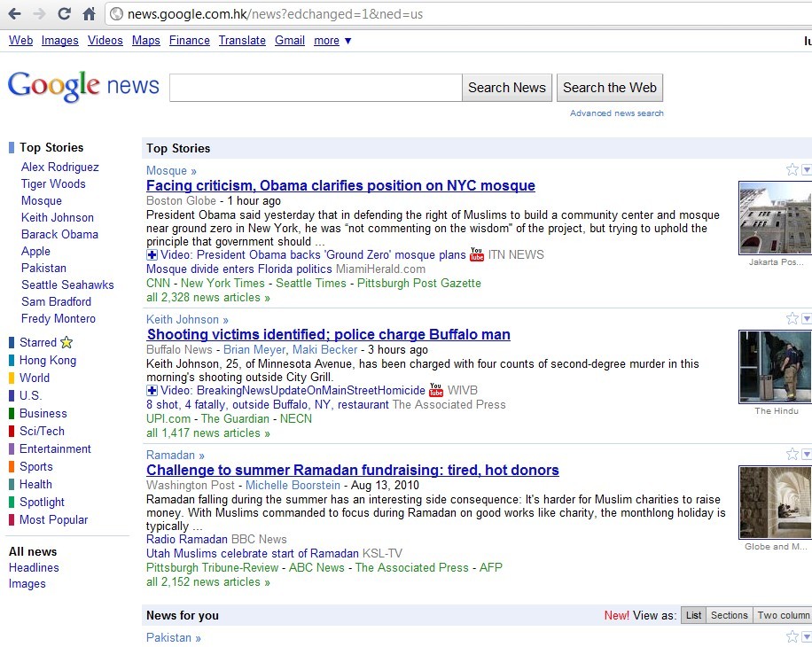Viewport: 812px width, 647px height.
Task: Open the 'more' dropdown in top navigation
Action: point(332,41)
